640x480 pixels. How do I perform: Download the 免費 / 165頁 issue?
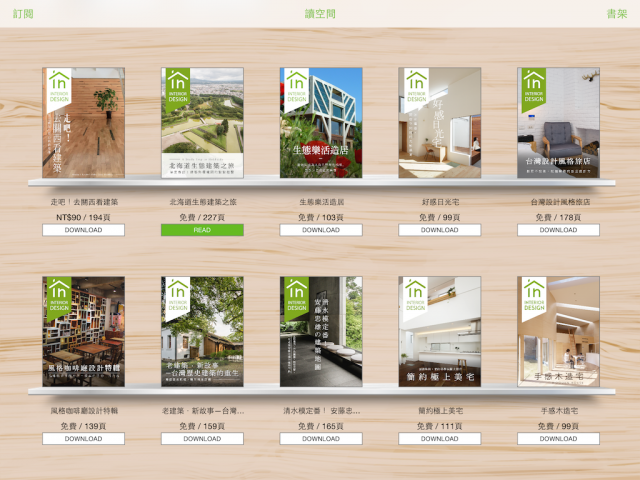point(321,438)
